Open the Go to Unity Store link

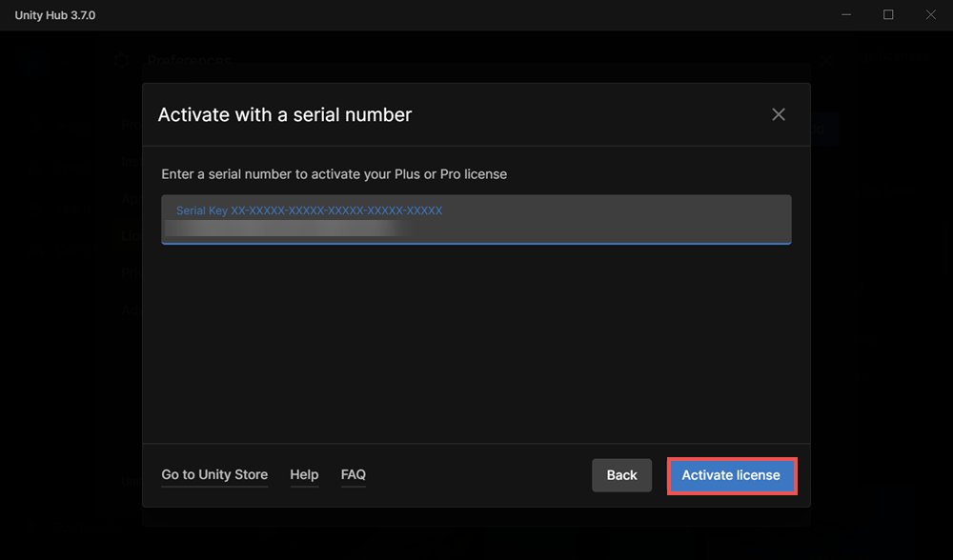[213, 474]
